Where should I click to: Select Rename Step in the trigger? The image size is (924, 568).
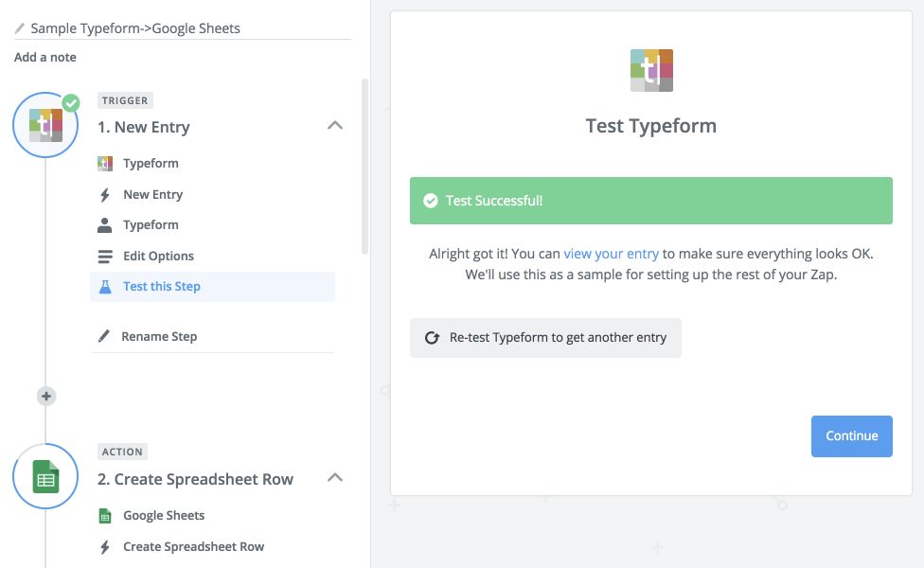(x=159, y=336)
